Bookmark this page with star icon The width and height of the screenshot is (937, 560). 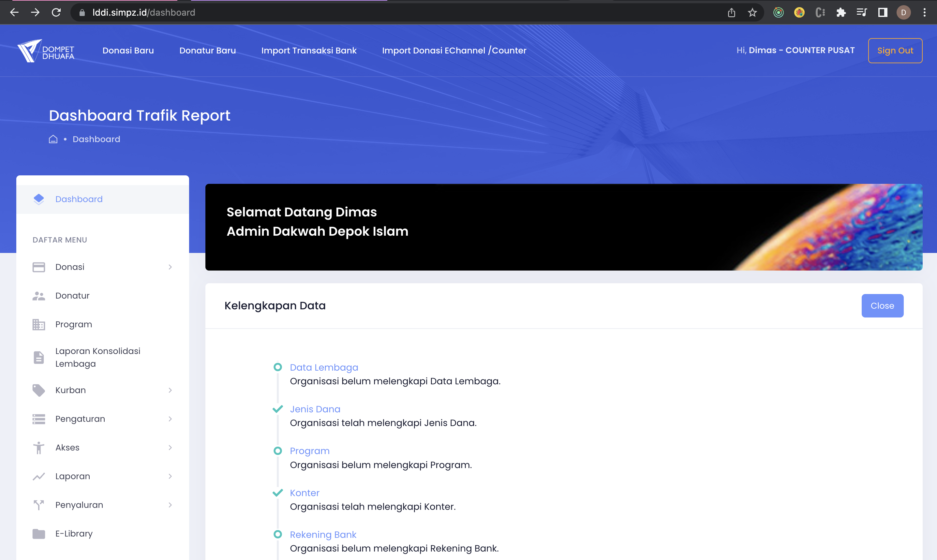pos(752,12)
